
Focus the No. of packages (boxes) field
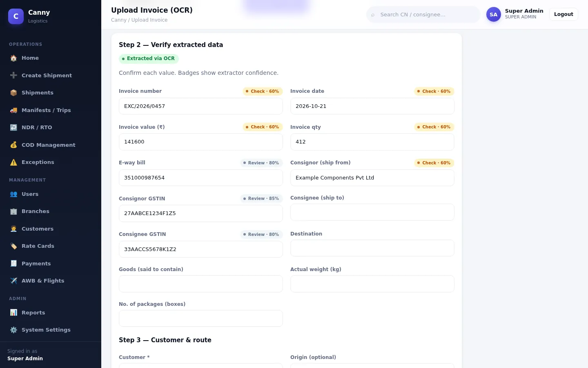point(201,319)
